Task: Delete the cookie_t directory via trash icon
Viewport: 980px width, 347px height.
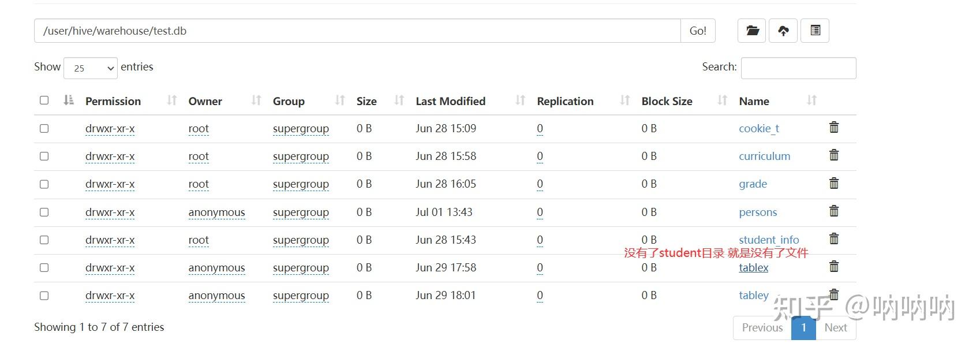Action: tap(834, 128)
